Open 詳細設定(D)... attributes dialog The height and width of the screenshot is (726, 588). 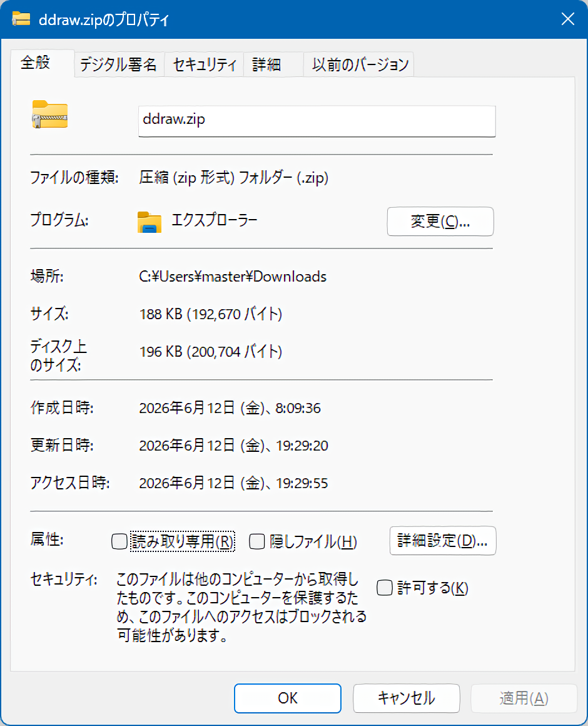pyautogui.click(x=442, y=540)
